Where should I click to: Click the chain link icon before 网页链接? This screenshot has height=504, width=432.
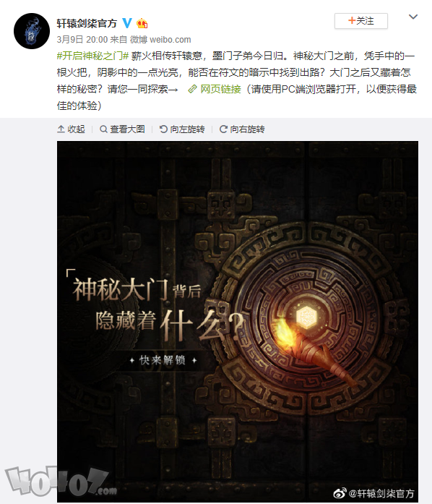[192, 89]
